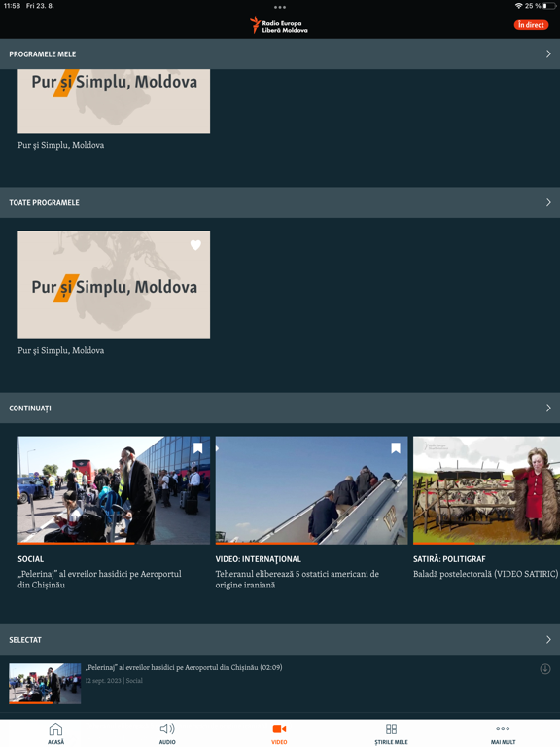Open 'Baladă postelectorală (VIDEO SATIRIC)' title
The image size is (560, 747).
point(485,574)
